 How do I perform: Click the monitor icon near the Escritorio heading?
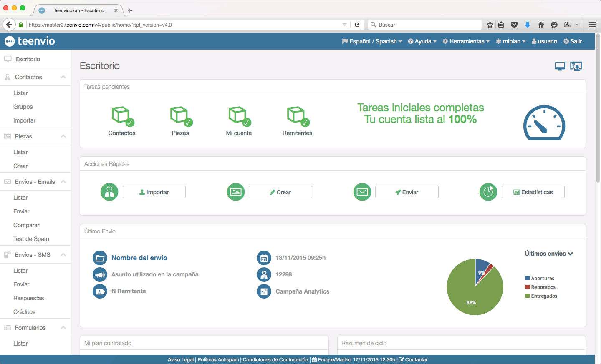pyautogui.click(x=559, y=66)
